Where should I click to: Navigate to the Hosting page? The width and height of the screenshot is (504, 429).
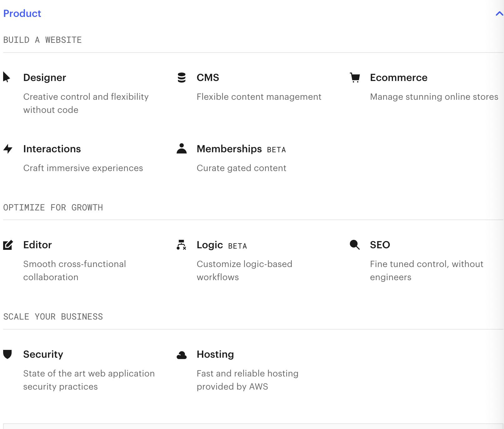(x=215, y=354)
